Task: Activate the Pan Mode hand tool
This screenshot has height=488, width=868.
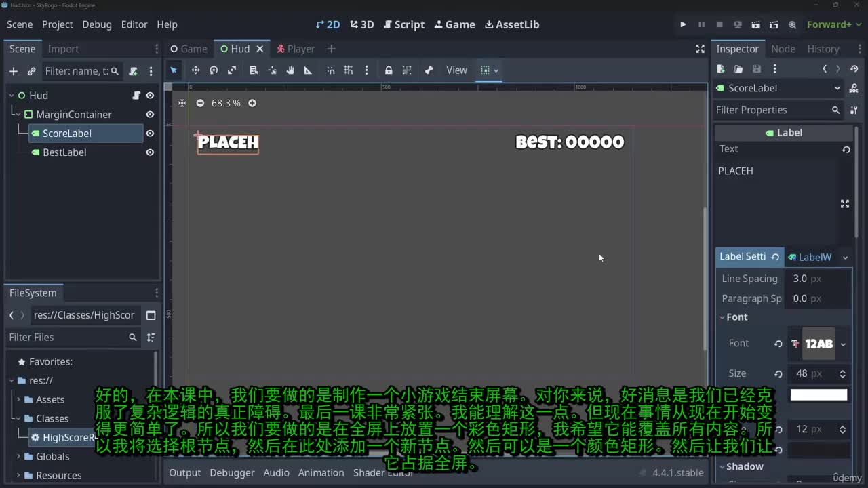Action: [290, 70]
